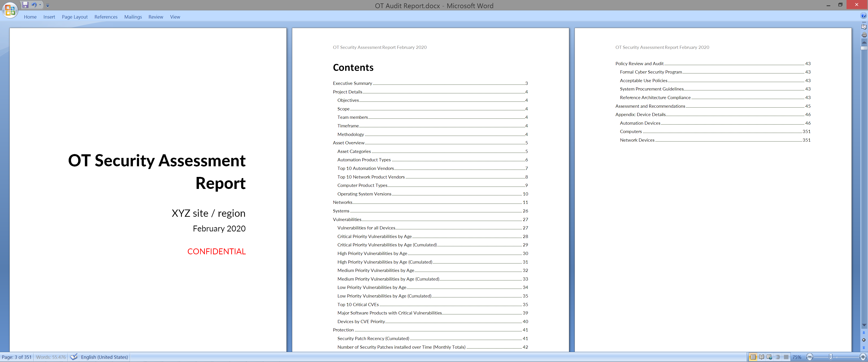The width and height of the screenshot is (868, 362).
Task: Click the OT Security Assessment Report title
Action: [157, 172]
